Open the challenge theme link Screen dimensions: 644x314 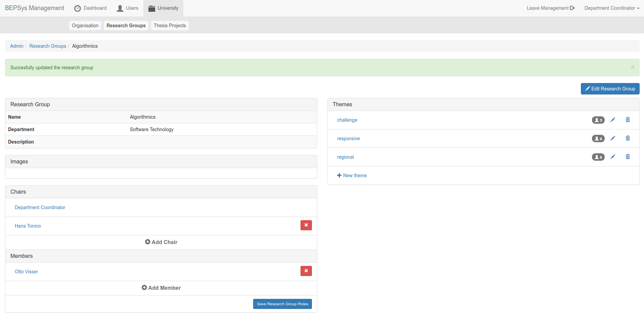(x=347, y=120)
